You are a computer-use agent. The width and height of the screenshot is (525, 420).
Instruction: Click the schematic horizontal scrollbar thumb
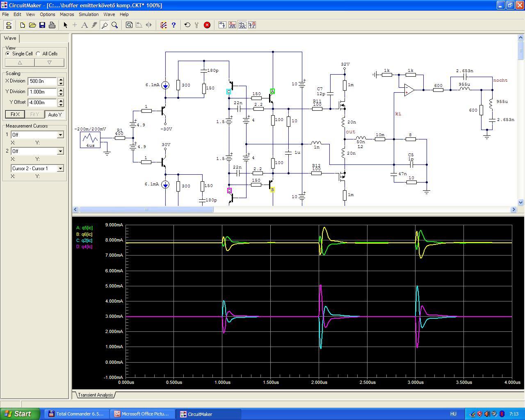click(146, 210)
